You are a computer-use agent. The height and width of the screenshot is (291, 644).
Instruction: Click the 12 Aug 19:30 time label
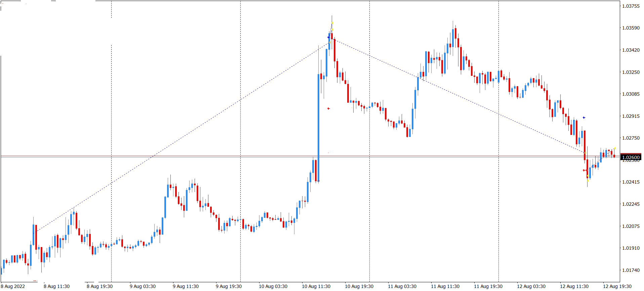(617, 286)
